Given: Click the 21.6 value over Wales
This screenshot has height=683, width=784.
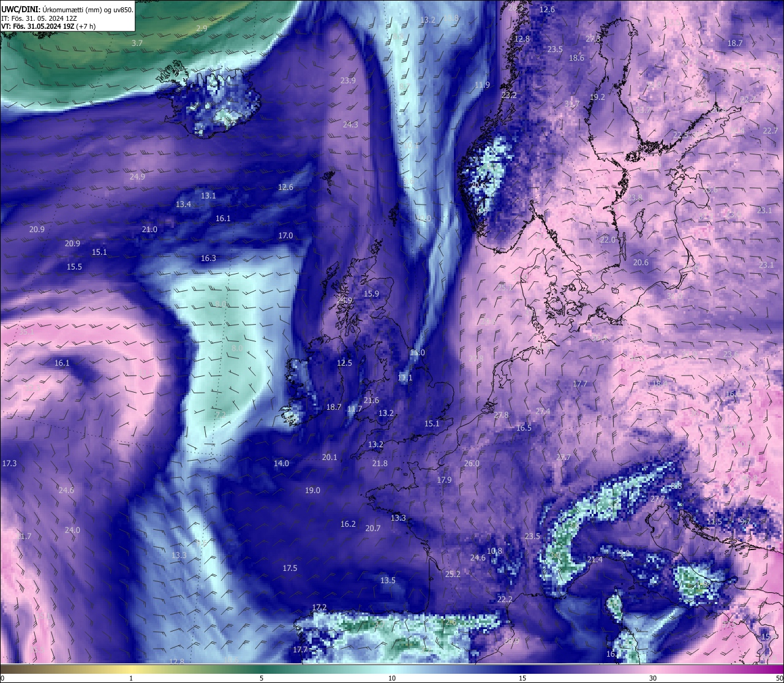Looking at the screenshot, I should click(371, 400).
